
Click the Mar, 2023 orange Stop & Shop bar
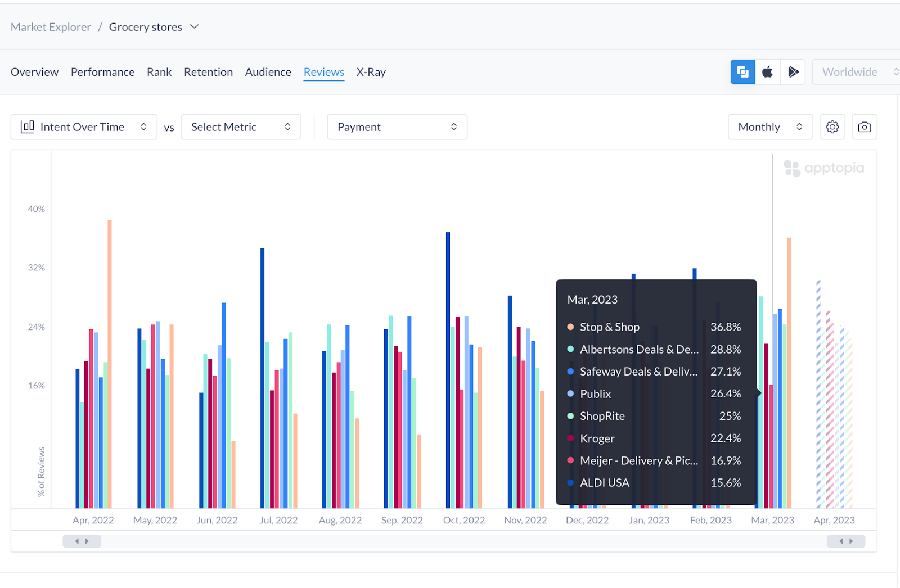pos(789,373)
